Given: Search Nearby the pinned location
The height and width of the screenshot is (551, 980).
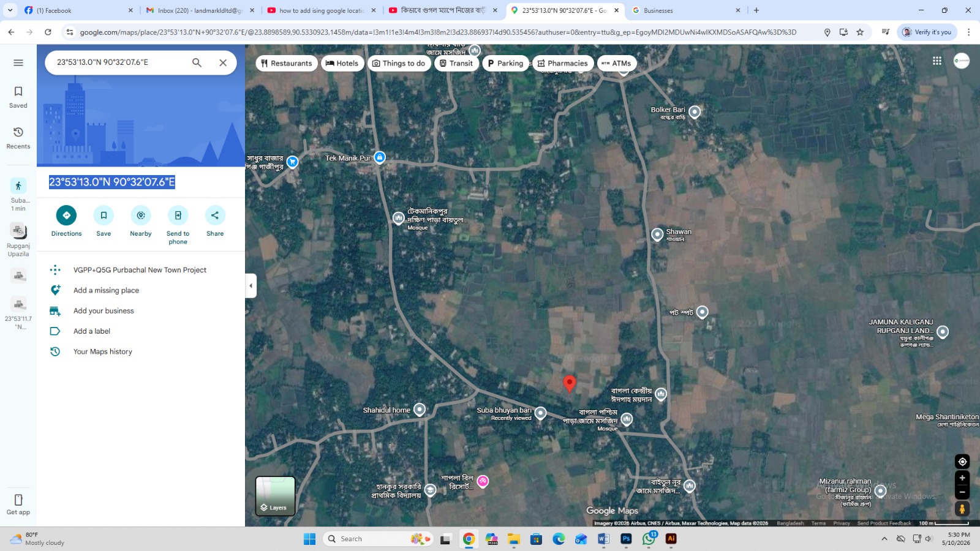Looking at the screenshot, I should (141, 221).
